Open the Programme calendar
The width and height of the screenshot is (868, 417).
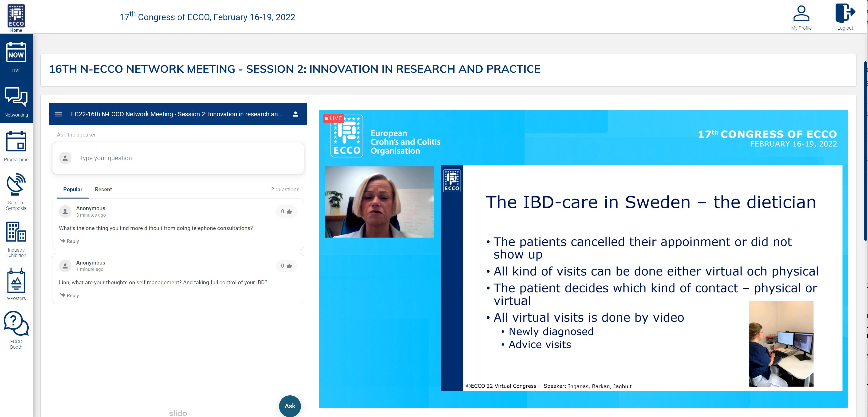[x=16, y=146]
